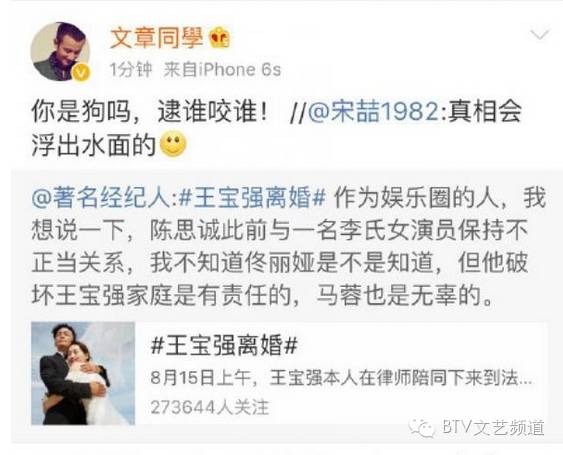This screenshot has height=455, width=563.
Task: Open the @宋喆1982 mention
Action: coord(373,112)
